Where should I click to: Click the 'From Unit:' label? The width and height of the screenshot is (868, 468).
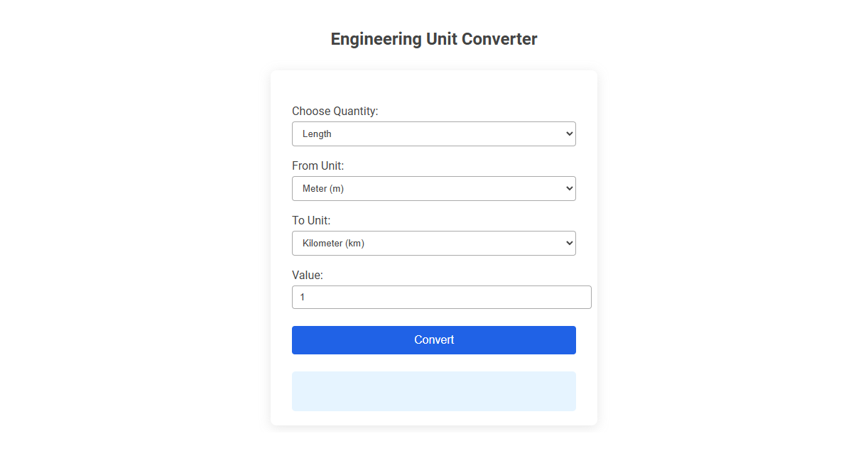click(318, 165)
